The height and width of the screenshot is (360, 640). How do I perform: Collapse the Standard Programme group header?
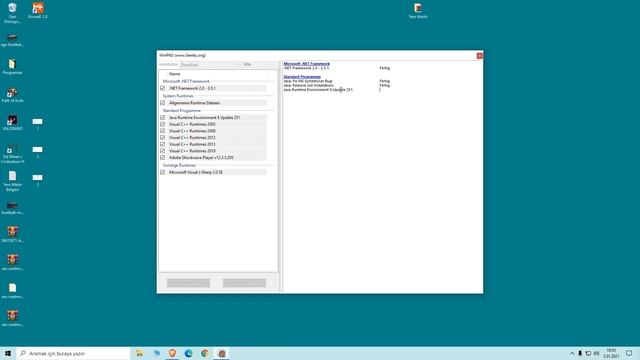point(182,111)
